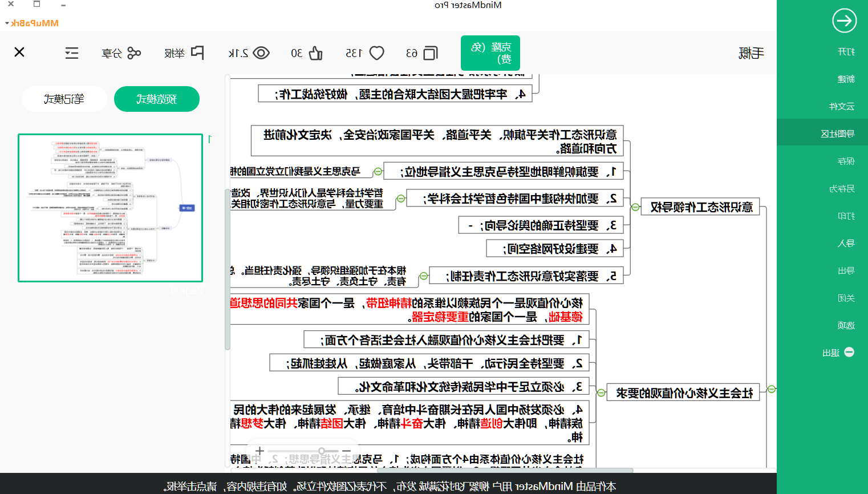The width and height of the screenshot is (868, 494).
Task: Click the green 克隆(免费) button
Action: pos(490,53)
